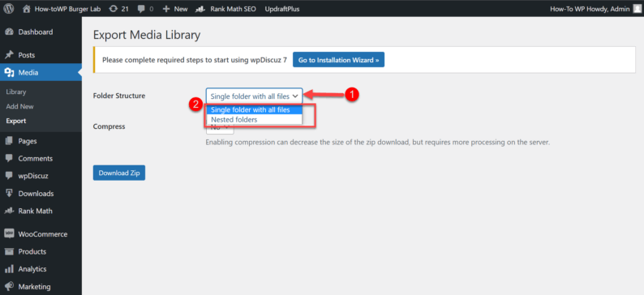Click the Posts pushpin icon
The image size is (644, 295).
(9, 55)
